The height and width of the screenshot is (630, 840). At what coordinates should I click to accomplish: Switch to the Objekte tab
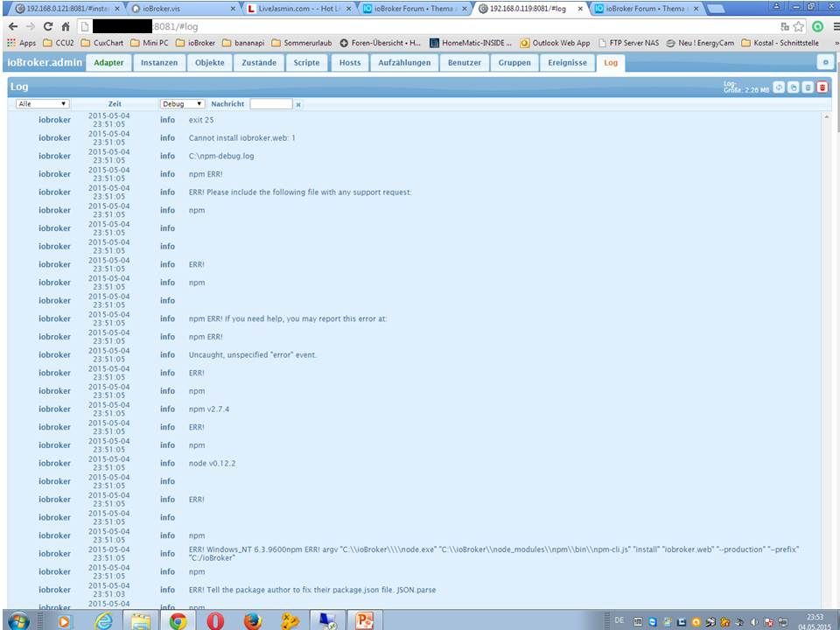tap(209, 63)
